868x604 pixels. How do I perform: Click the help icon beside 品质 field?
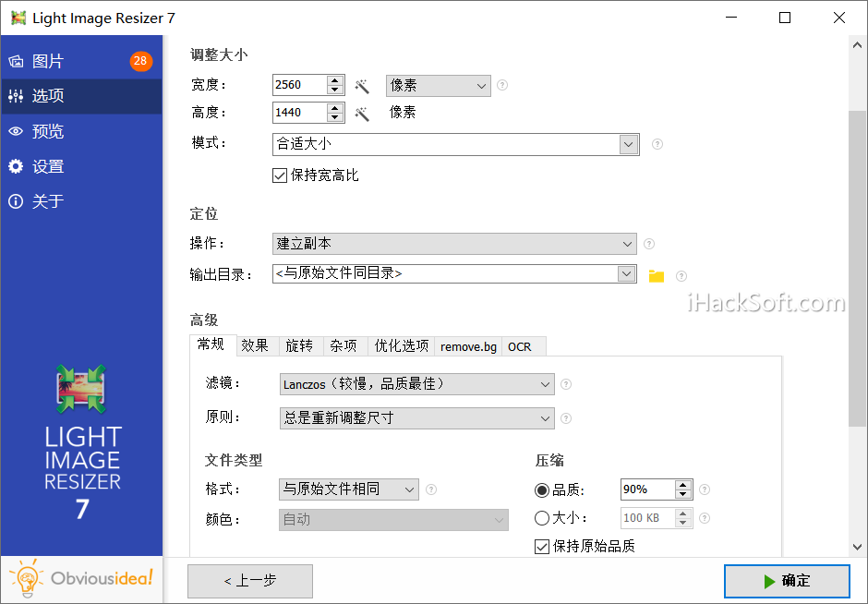[705, 489]
